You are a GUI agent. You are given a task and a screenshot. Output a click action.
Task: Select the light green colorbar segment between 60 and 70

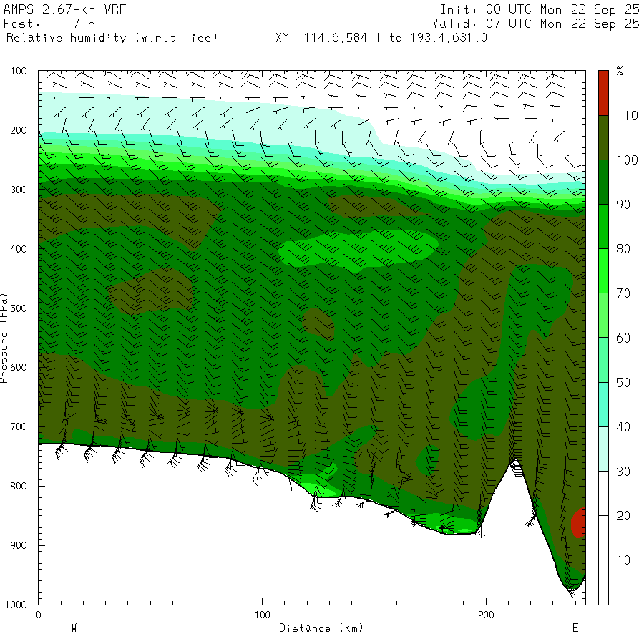[603, 315]
